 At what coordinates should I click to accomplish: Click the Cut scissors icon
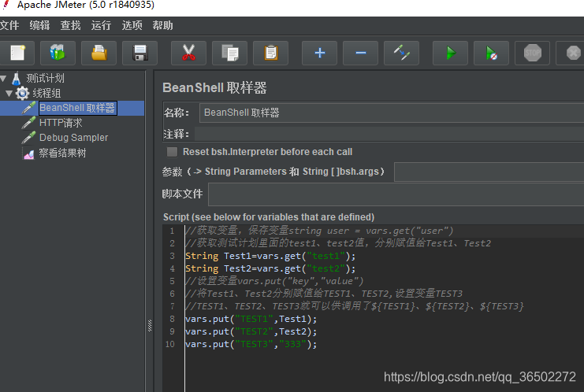tap(188, 53)
